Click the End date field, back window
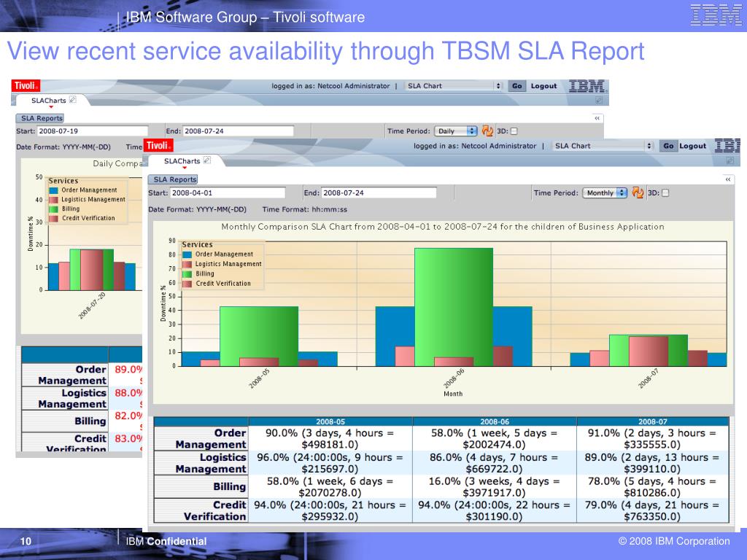Image resolution: width=747 pixels, height=560 pixels. tap(239, 131)
